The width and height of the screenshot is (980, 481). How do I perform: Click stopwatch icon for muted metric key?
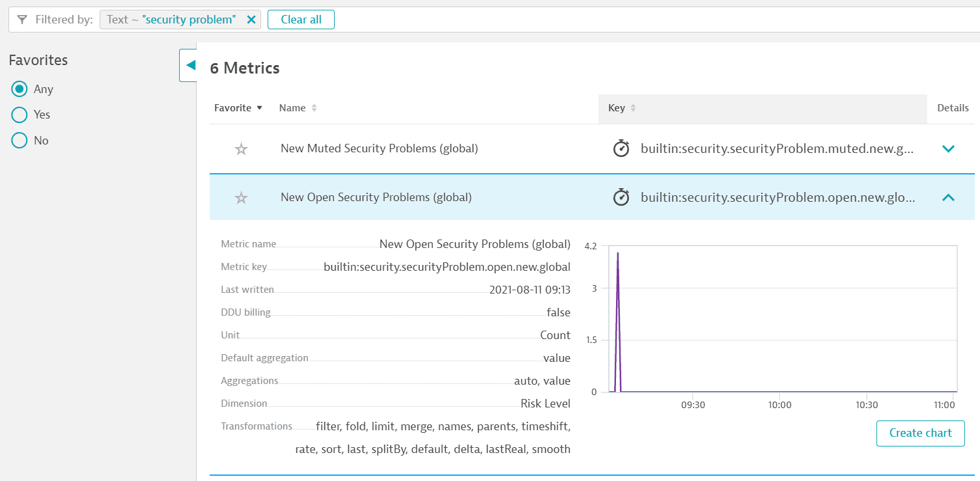click(x=621, y=149)
